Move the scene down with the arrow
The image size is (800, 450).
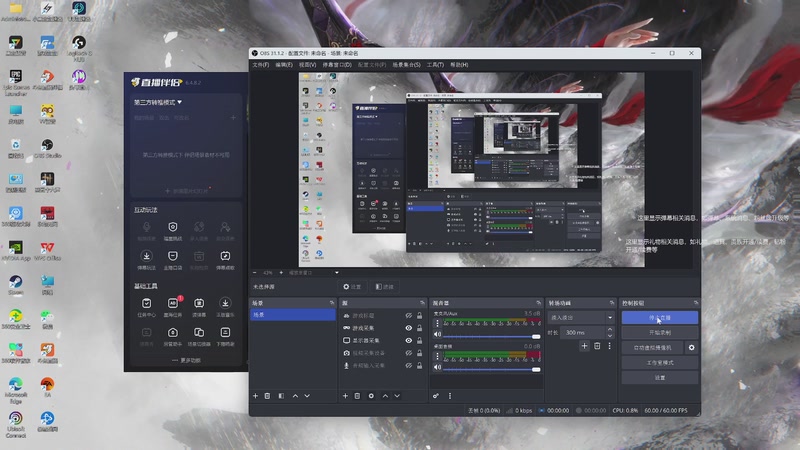pos(307,396)
